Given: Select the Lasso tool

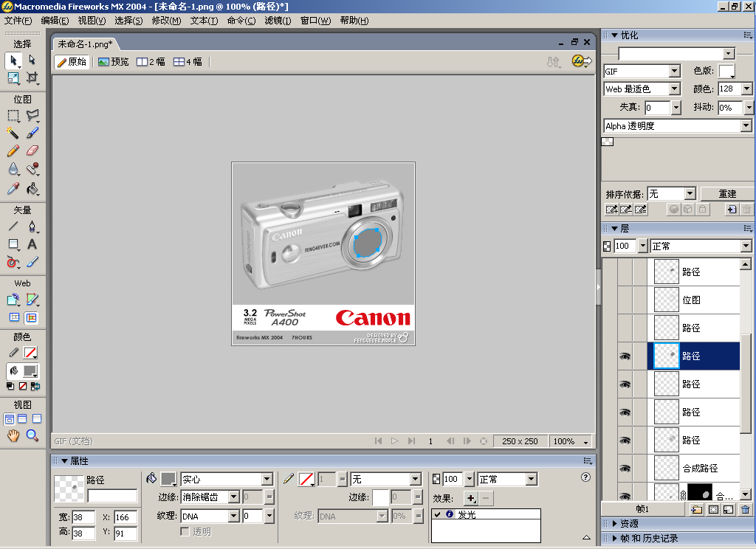Looking at the screenshot, I should coord(32,116).
